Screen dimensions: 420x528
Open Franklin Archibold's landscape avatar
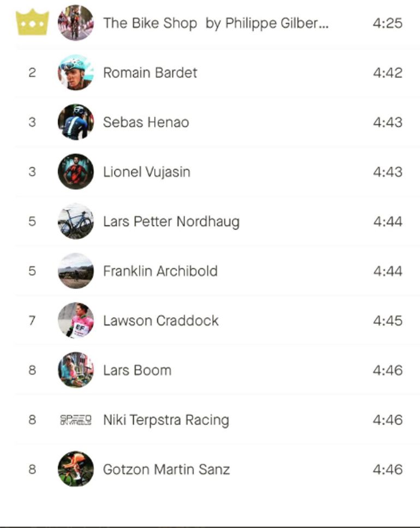point(76,271)
